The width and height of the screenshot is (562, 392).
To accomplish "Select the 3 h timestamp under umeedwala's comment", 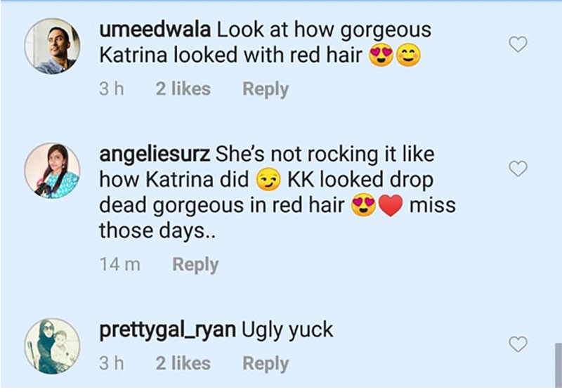I will click(x=112, y=89).
